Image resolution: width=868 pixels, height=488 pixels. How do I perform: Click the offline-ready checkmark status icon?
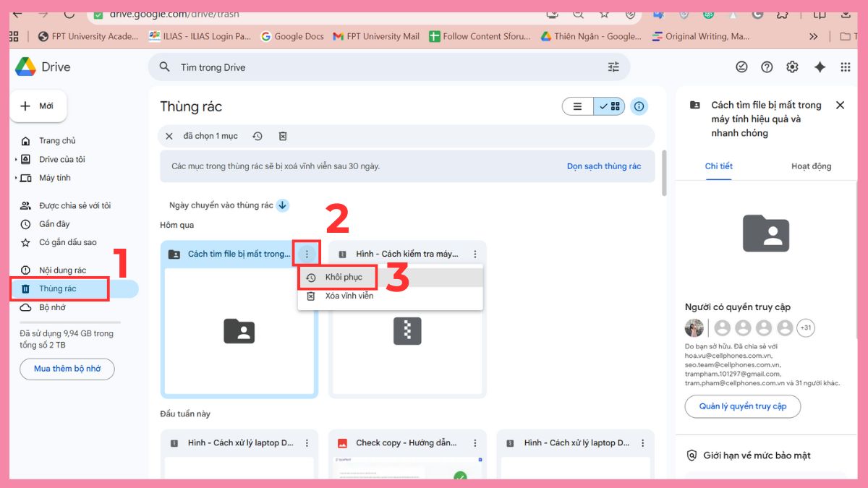click(x=741, y=67)
